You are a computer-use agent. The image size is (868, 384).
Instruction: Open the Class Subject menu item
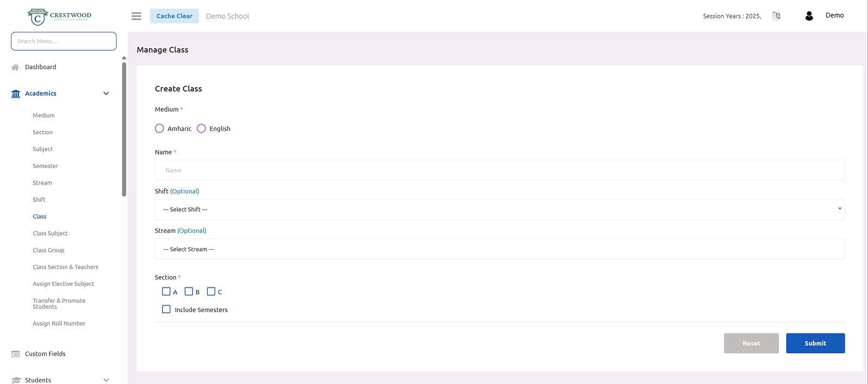pos(50,233)
